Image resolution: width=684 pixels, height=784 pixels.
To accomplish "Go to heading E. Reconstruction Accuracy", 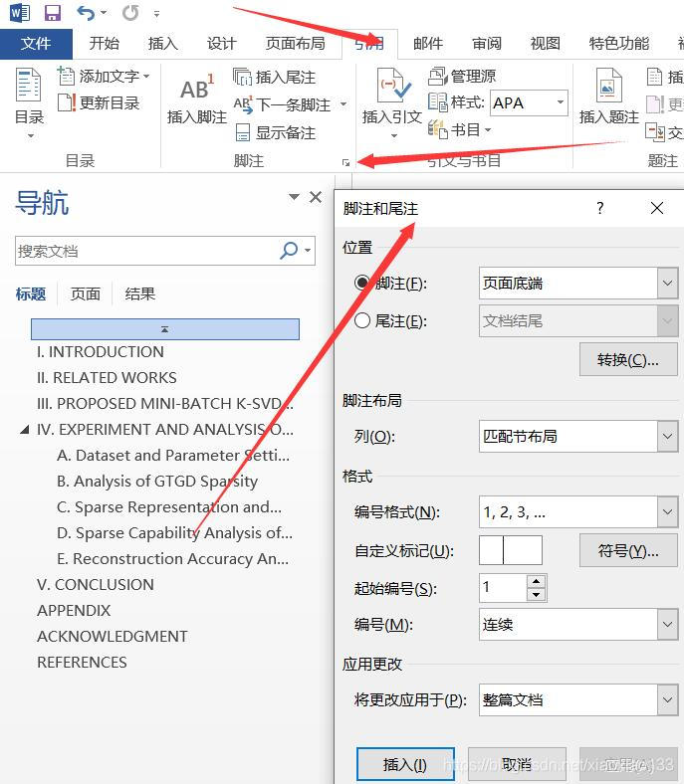I will click(172, 559).
